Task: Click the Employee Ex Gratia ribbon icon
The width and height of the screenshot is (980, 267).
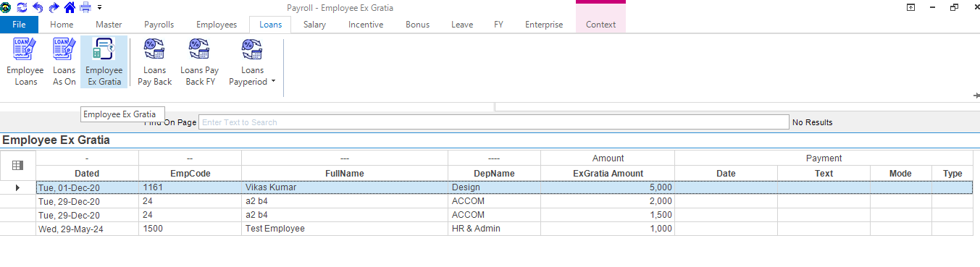Action: [x=104, y=62]
